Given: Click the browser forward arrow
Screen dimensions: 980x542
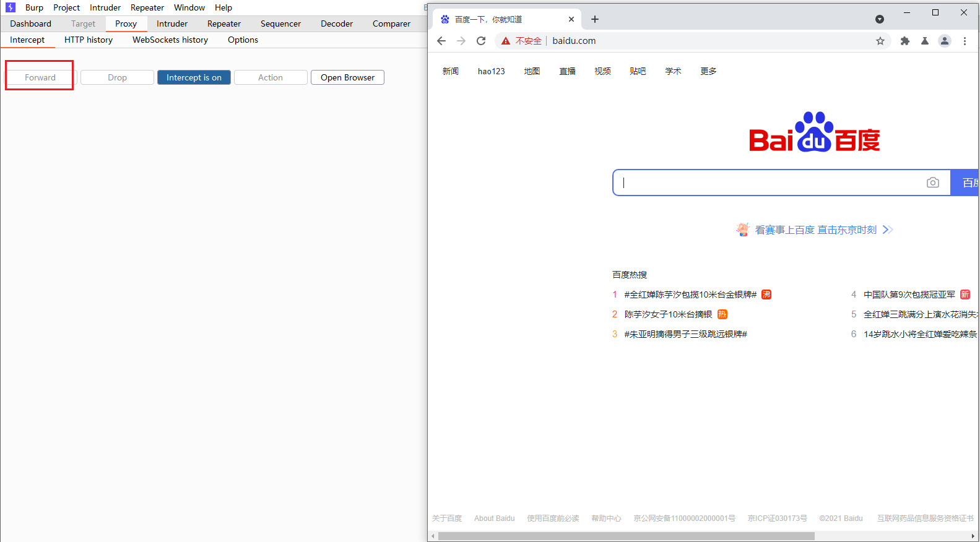Looking at the screenshot, I should [x=461, y=41].
